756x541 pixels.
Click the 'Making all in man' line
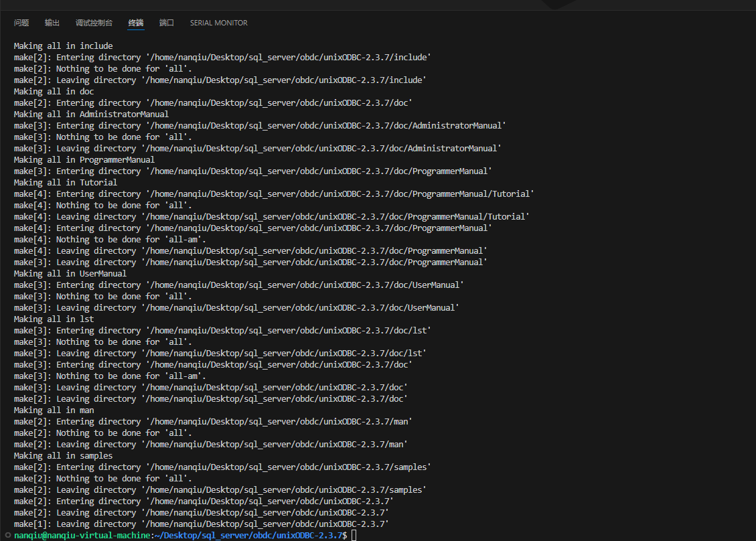click(54, 410)
